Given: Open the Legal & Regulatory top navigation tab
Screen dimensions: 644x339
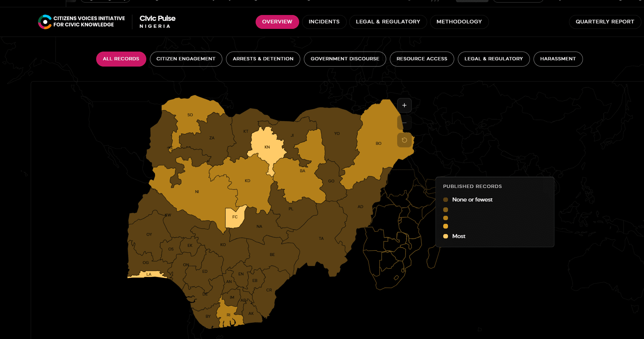Looking at the screenshot, I should pos(388,22).
